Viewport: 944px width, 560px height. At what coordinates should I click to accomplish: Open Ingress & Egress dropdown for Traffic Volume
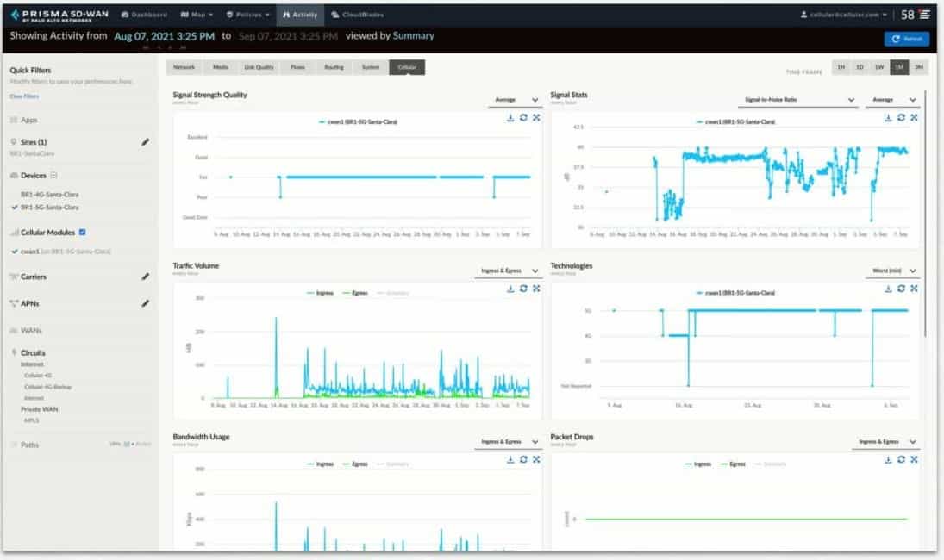coord(508,271)
